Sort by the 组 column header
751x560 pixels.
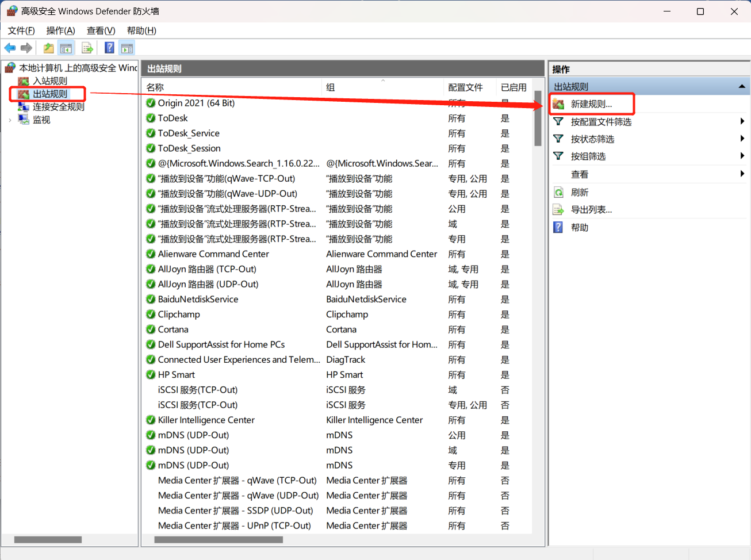383,87
